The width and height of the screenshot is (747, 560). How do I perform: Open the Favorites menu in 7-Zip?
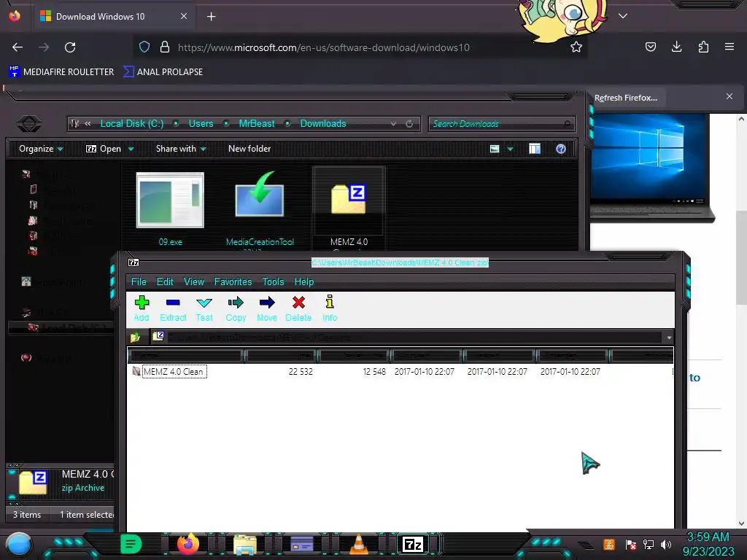(x=233, y=281)
